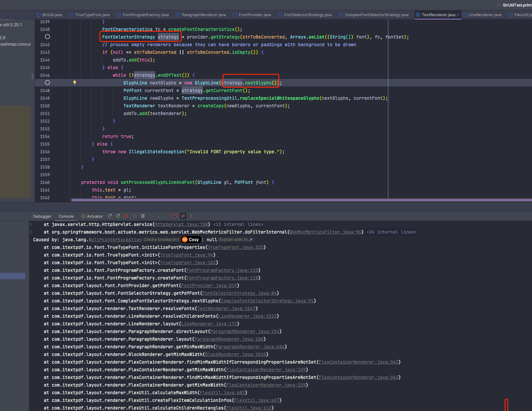Screen dimensions: 532x411
Task: Stop the running debug process
Action: coord(126,216)
